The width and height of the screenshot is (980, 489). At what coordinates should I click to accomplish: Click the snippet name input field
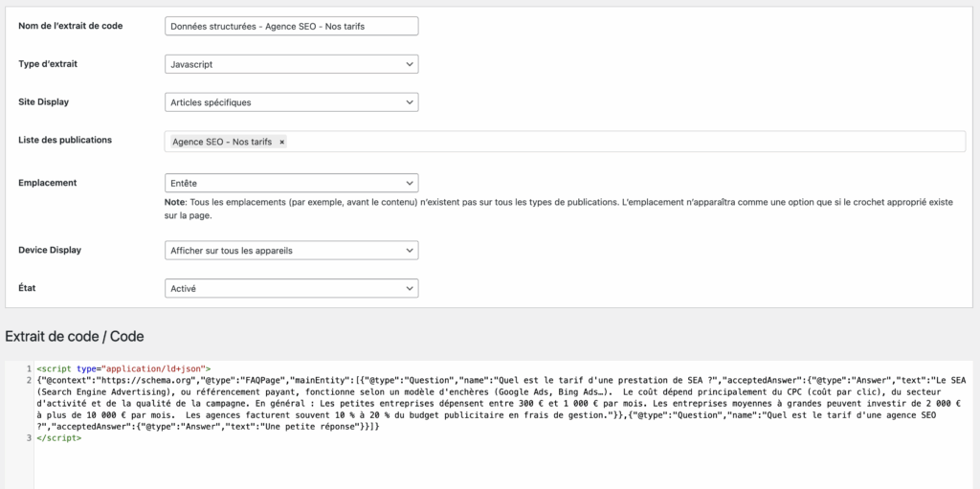291,27
